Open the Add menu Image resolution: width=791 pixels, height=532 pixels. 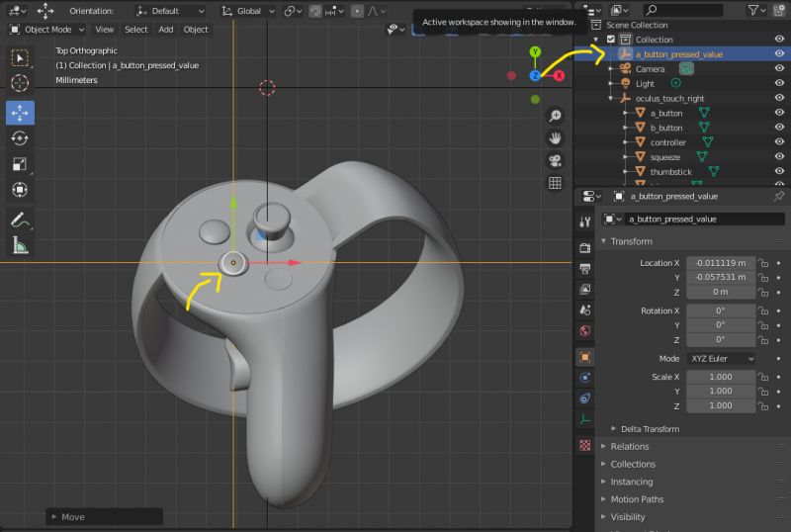click(x=165, y=30)
